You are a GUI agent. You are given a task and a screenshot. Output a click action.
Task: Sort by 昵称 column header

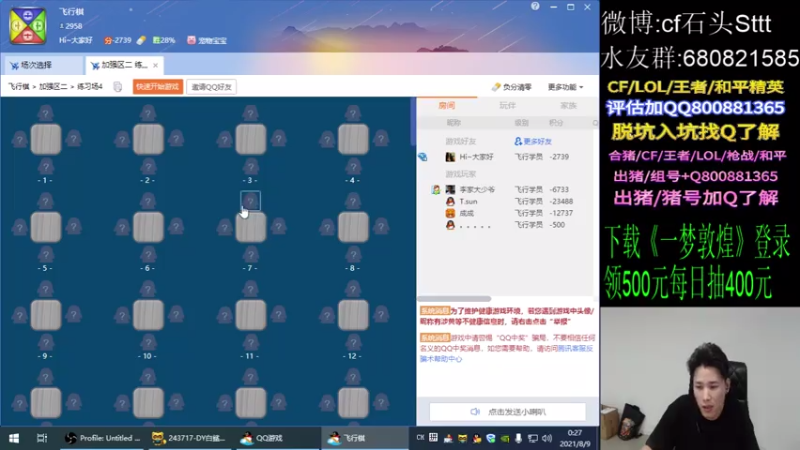click(454, 123)
